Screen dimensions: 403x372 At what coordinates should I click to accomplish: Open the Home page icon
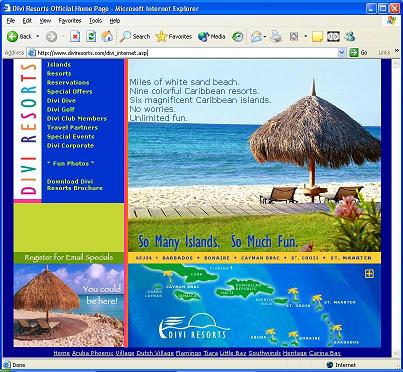(107, 36)
